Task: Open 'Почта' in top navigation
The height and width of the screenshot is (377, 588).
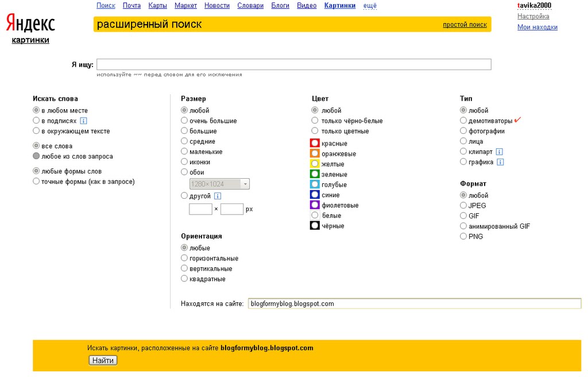Action: coord(131,6)
